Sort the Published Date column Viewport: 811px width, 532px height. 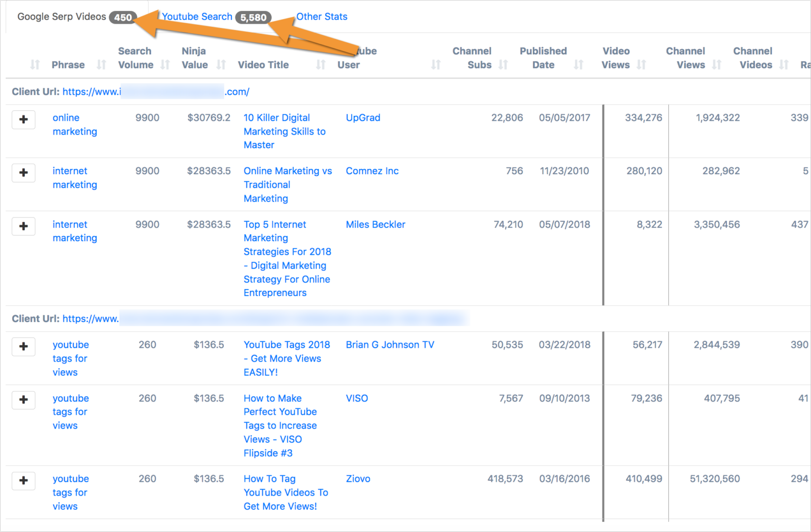pos(578,65)
